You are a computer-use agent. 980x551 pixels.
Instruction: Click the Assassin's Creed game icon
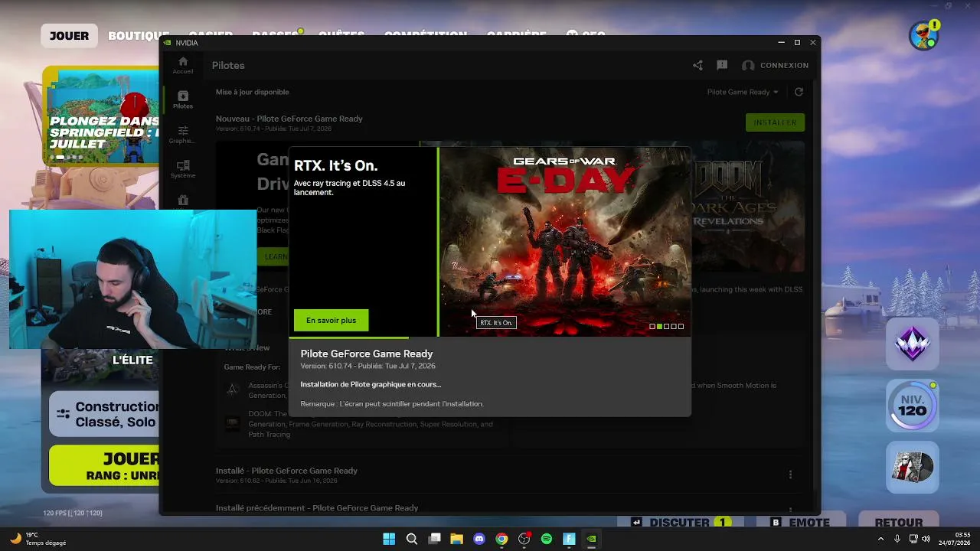tap(232, 390)
